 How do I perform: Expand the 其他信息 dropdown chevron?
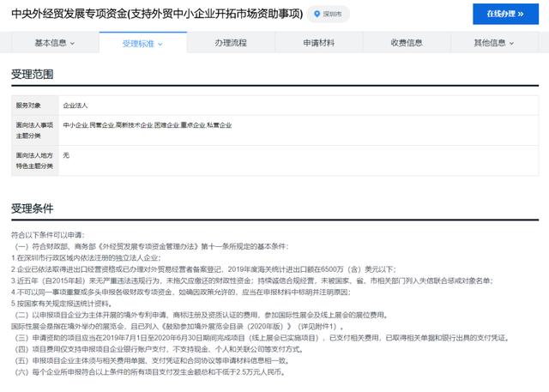tap(511, 44)
